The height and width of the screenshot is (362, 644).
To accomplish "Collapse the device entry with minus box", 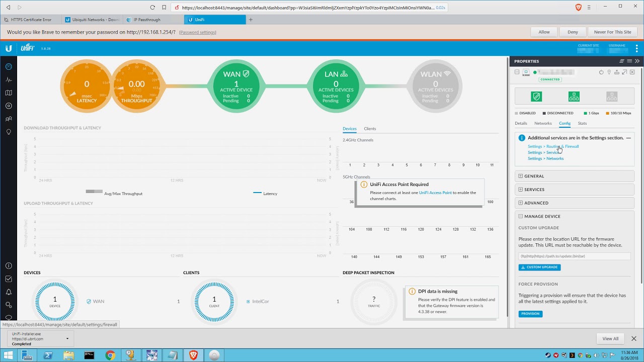I will (x=517, y=72).
